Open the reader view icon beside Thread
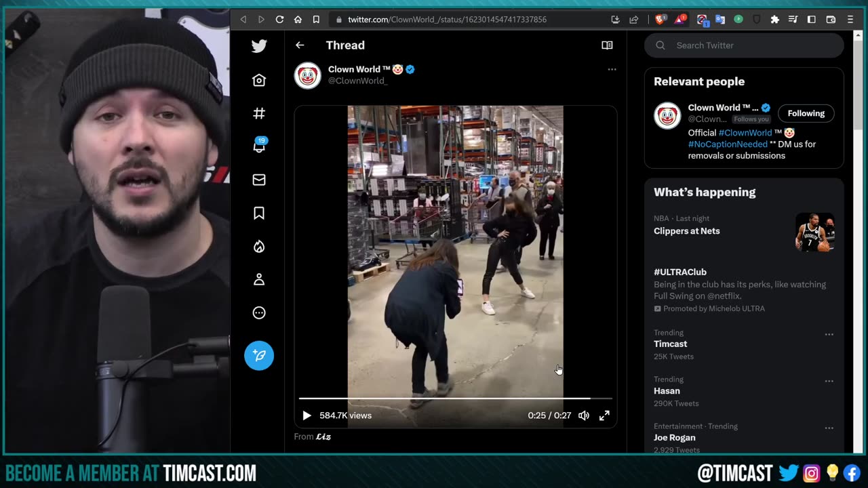868x488 pixels. click(607, 45)
